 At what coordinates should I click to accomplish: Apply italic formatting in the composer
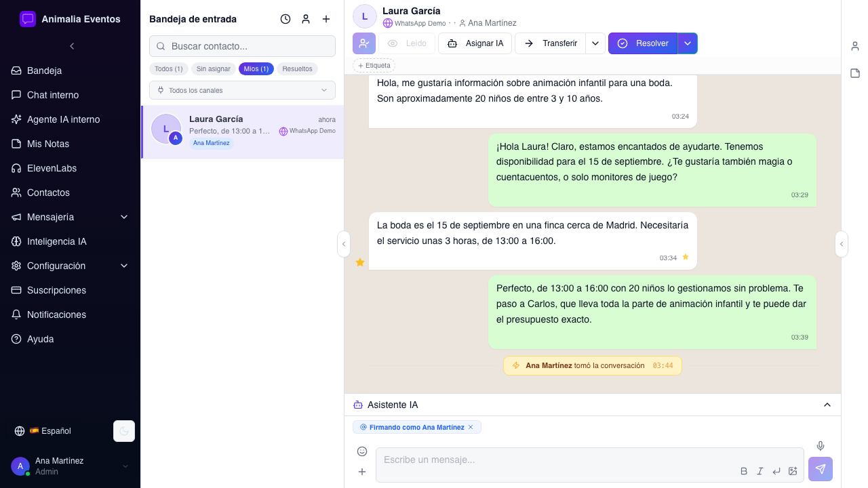click(760, 471)
